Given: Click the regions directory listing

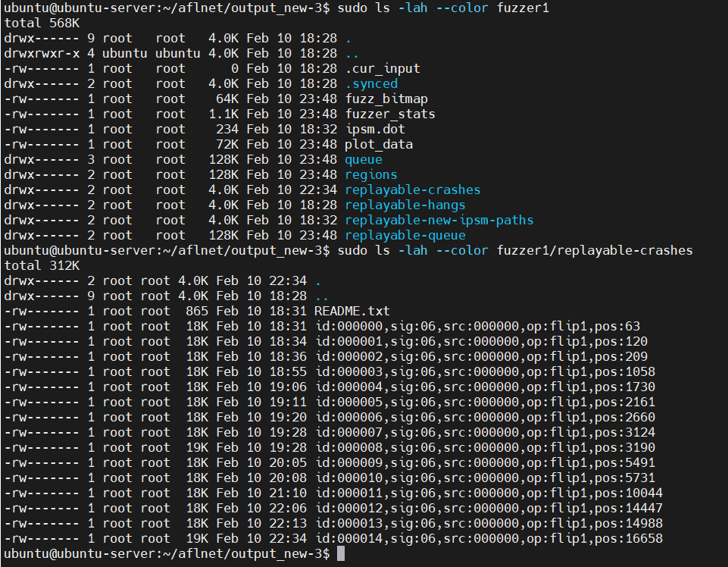Looking at the screenshot, I should coord(371,175).
